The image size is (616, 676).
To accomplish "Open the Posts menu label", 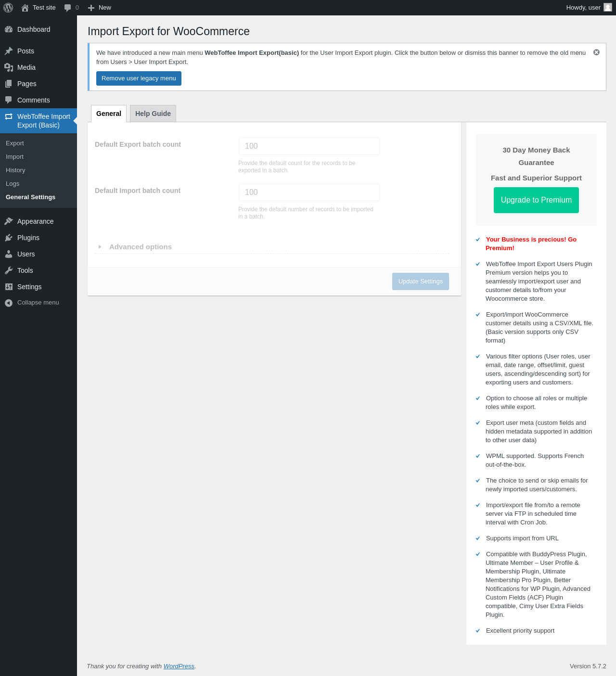I will coord(26,51).
